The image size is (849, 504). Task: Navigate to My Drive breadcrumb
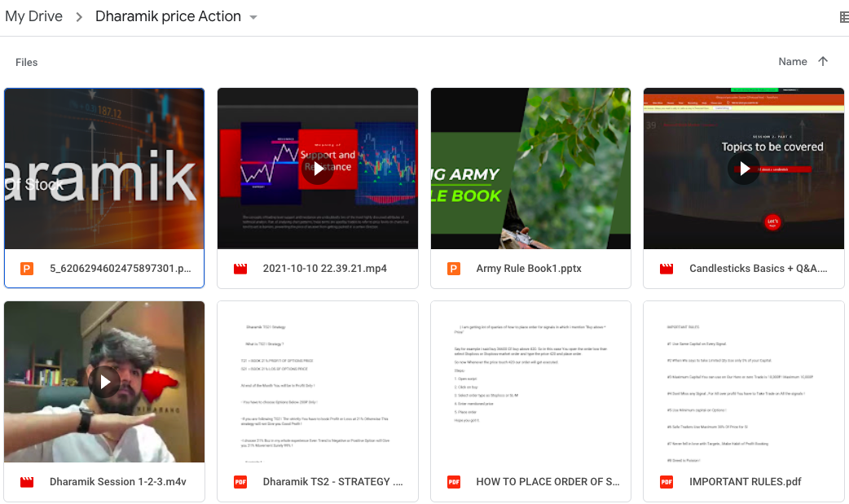(33, 17)
